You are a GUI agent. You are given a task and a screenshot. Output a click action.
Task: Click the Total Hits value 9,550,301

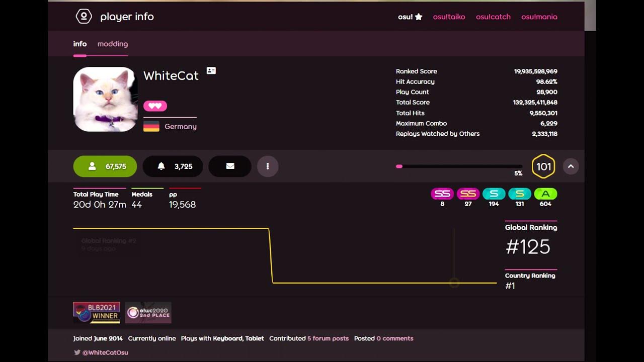pyautogui.click(x=543, y=113)
